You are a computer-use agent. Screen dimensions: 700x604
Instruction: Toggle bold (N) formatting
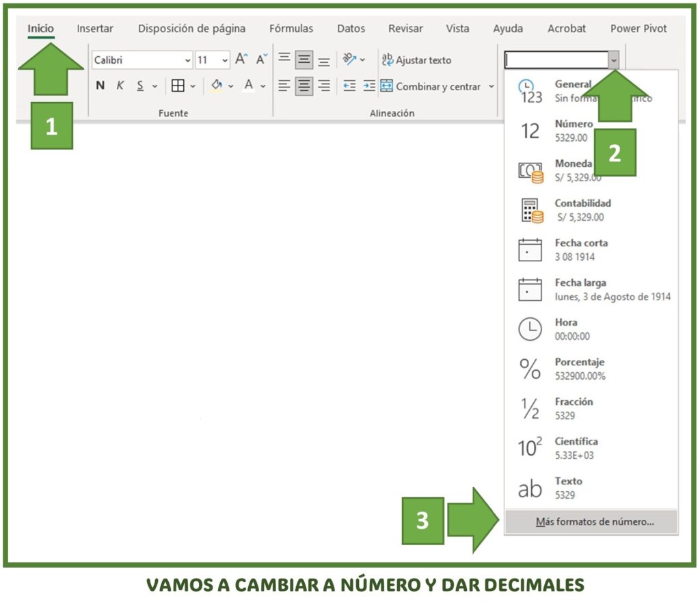(100, 86)
